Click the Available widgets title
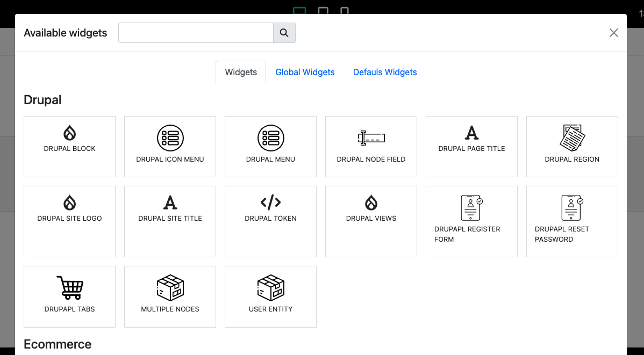Viewport: 644px width, 355px height. (x=65, y=33)
